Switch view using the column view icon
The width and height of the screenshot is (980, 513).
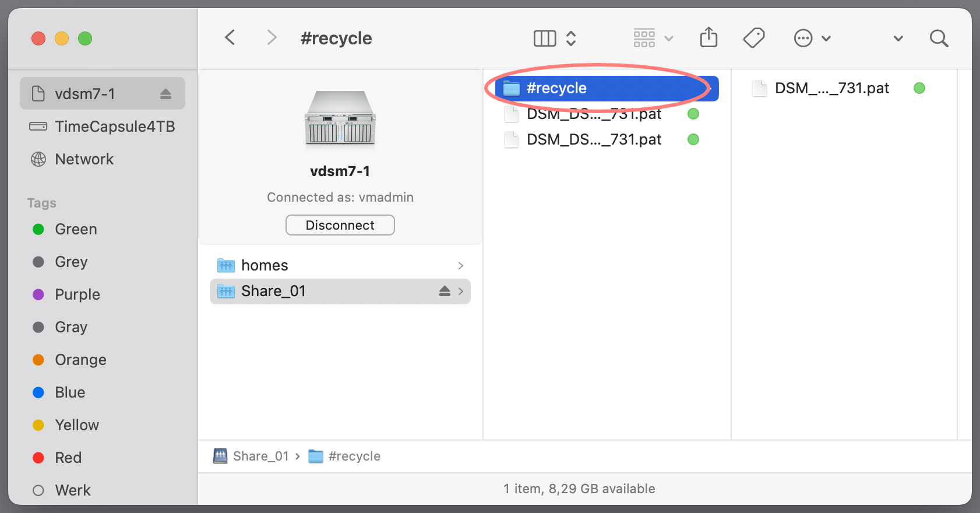[x=545, y=38]
